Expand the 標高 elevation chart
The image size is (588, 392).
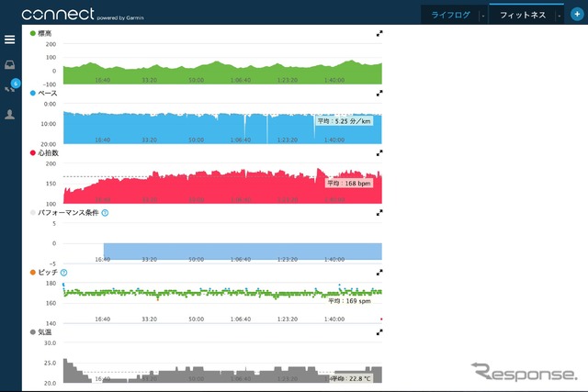click(379, 33)
